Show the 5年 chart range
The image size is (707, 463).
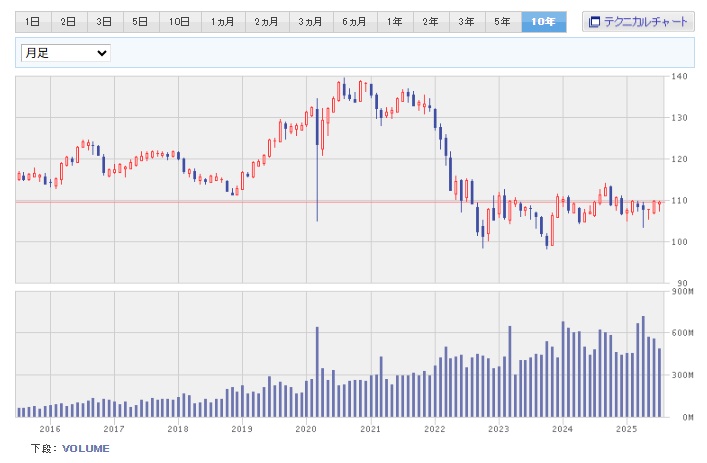[503, 22]
